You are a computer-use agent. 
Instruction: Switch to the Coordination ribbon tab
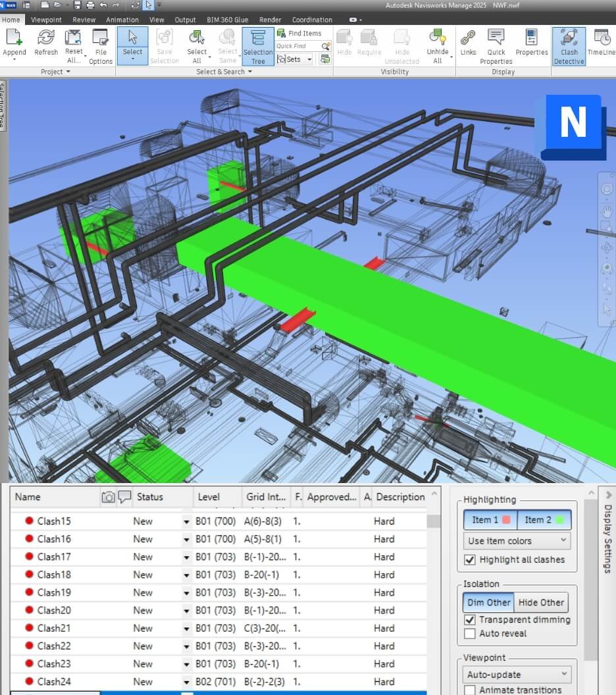pos(312,19)
